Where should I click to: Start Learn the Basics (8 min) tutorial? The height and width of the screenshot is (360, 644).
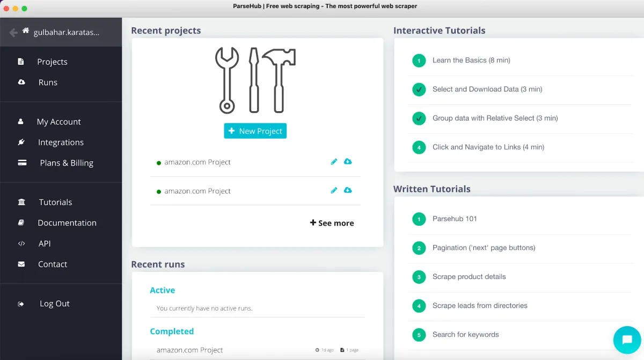[471, 60]
